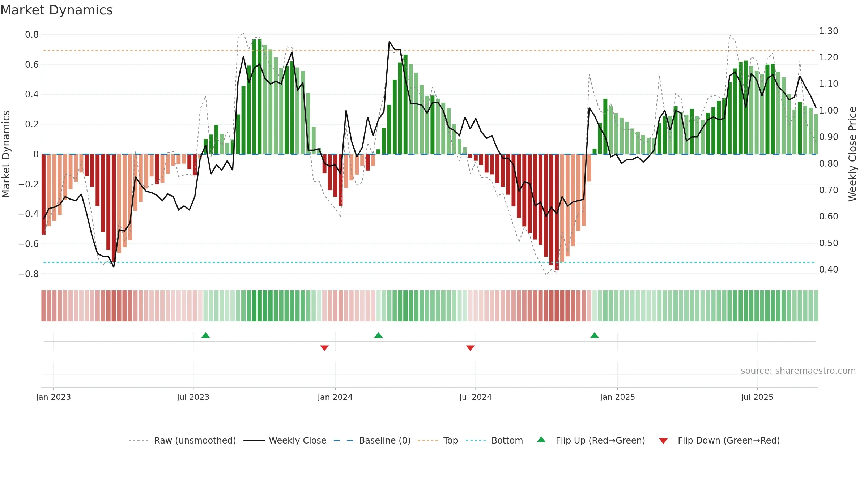This screenshot has width=868, height=488.
Task: Click the −0.8 left axis tick label
Action: [x=29, y=274]
